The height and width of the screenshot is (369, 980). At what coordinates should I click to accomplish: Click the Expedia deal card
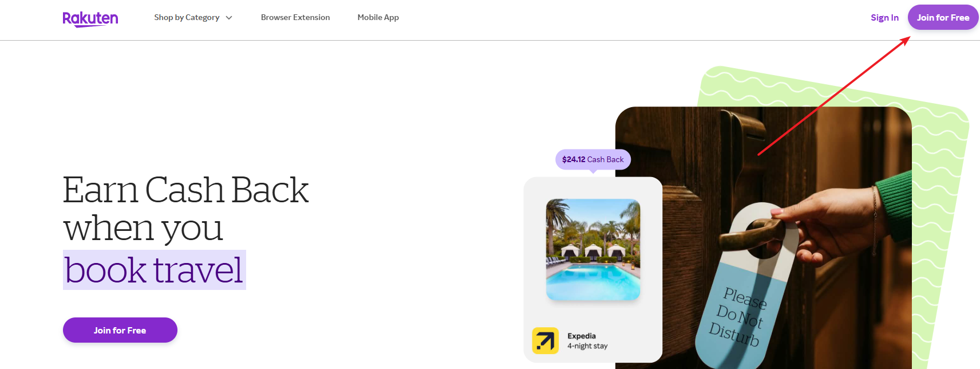click(593, 269)
